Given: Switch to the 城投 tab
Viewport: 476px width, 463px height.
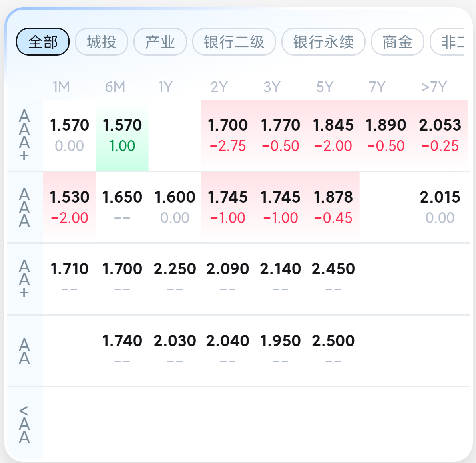Looking at the screenshot, I should (102, 42).
